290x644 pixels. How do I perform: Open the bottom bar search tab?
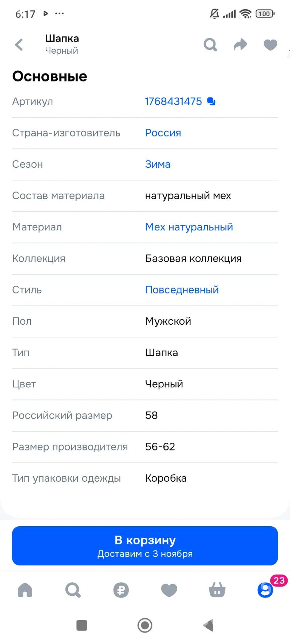[x=73, y=590]
